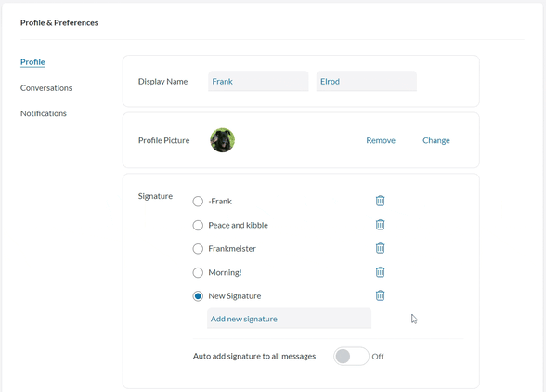This screenshot has width=546, height=392.
Task: Remove the Morning! signature via trash icon
Action: (x=380, y=272)
